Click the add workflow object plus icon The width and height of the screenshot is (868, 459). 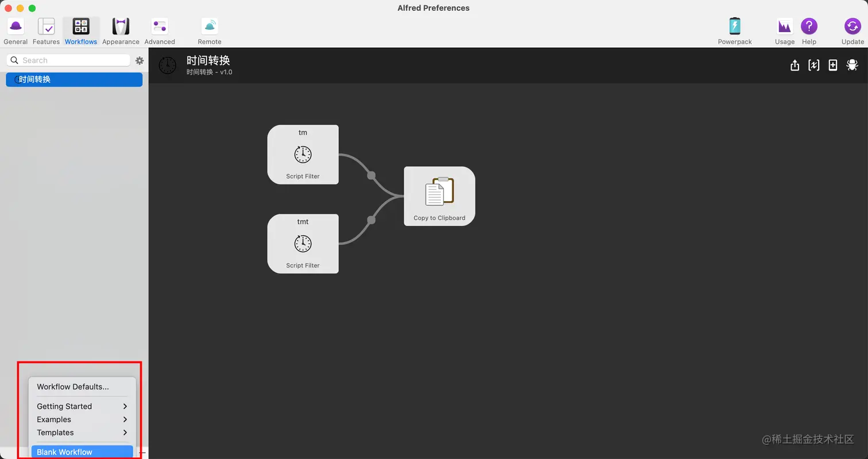tap(833, 65)
